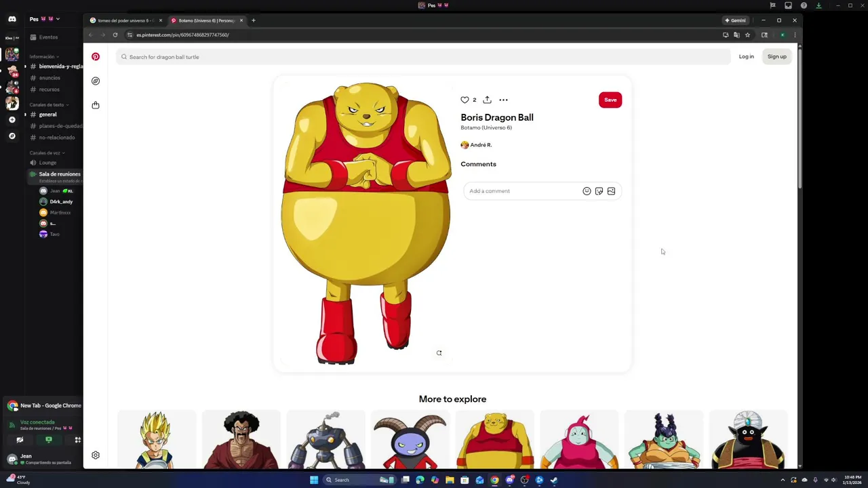Open emoji picker in comment box
The width and height of the screenshot is (868, 488).
(x=587, y=191)
